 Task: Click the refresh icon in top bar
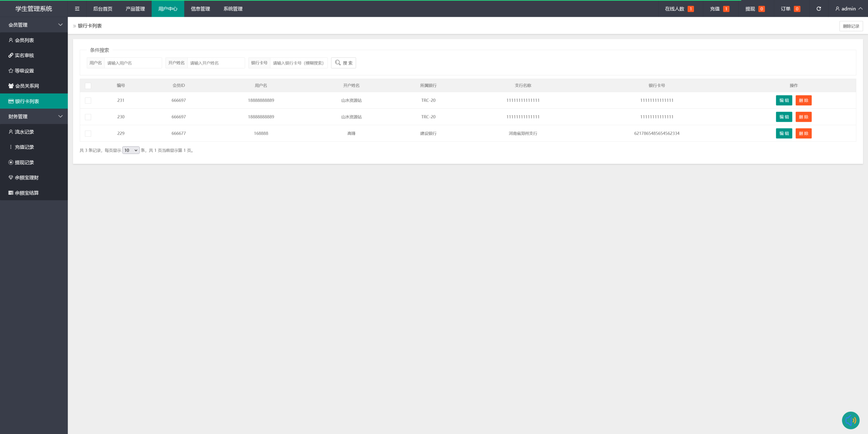click(818, 9)
